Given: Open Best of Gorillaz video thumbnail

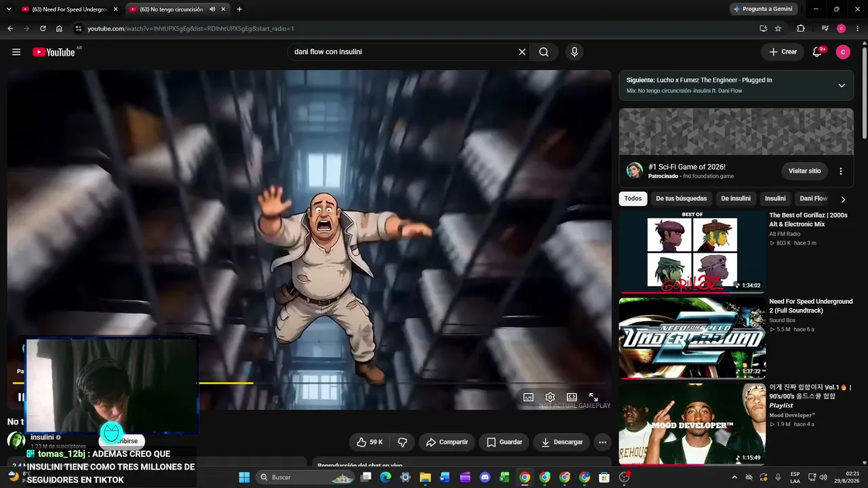Looking at the screenshot, I should 692,251.
